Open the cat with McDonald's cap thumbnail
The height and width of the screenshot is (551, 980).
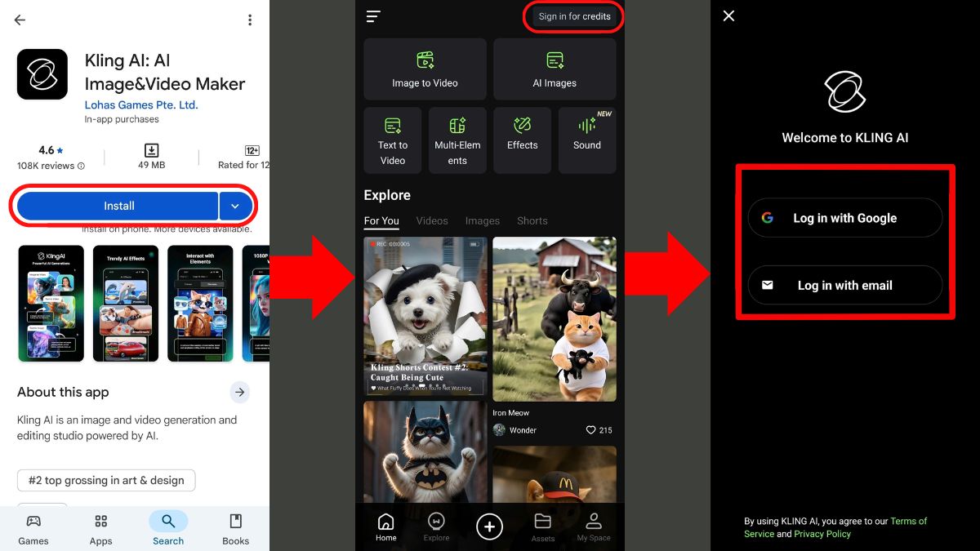click(555, 474)
